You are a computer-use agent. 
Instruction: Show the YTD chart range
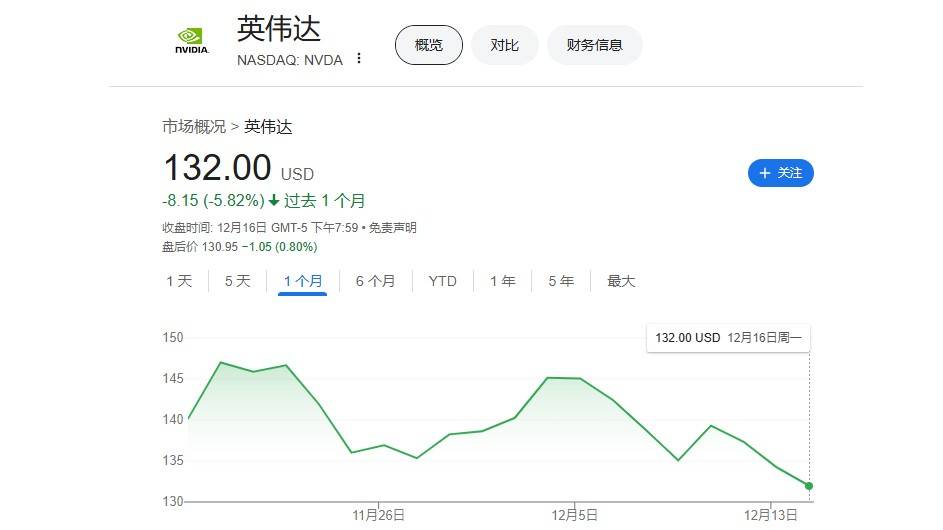pyautogui.click(x=442, y=281)
